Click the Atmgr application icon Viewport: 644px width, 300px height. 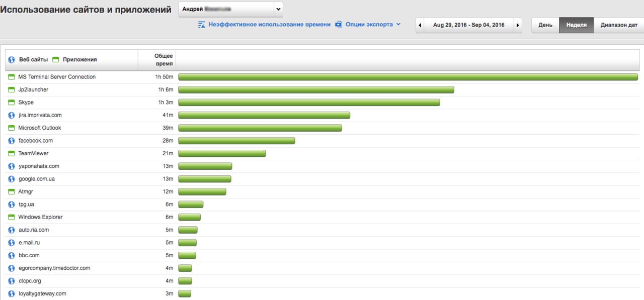[12, 191]
